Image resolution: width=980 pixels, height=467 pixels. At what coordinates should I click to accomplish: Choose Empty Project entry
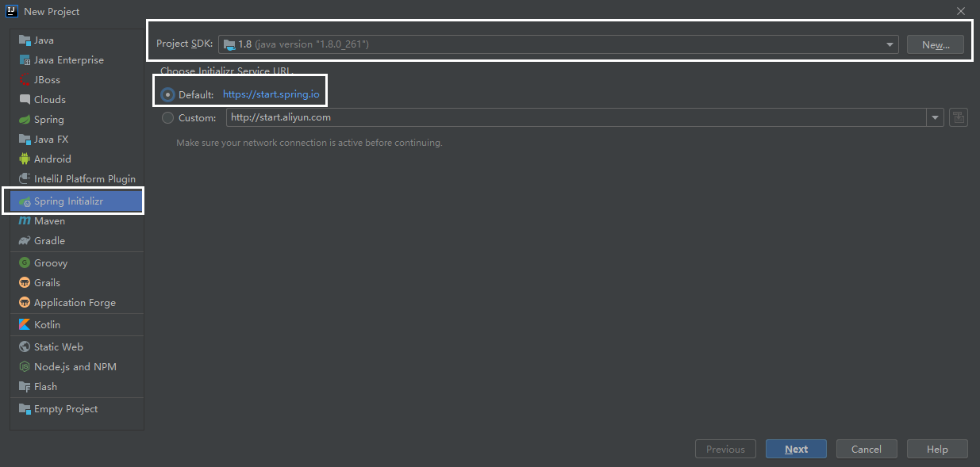[77, 409]
